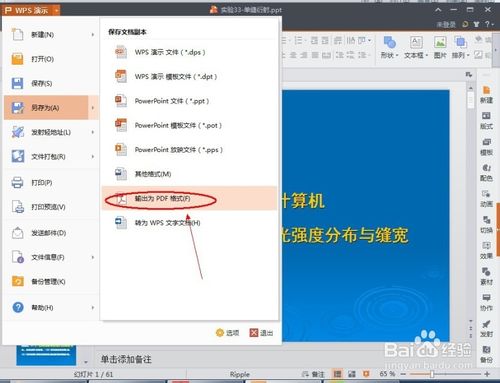Click 模板 template icon in right sidebar
The width and height of the screenshot is (500, 383).
click(486, 147)
